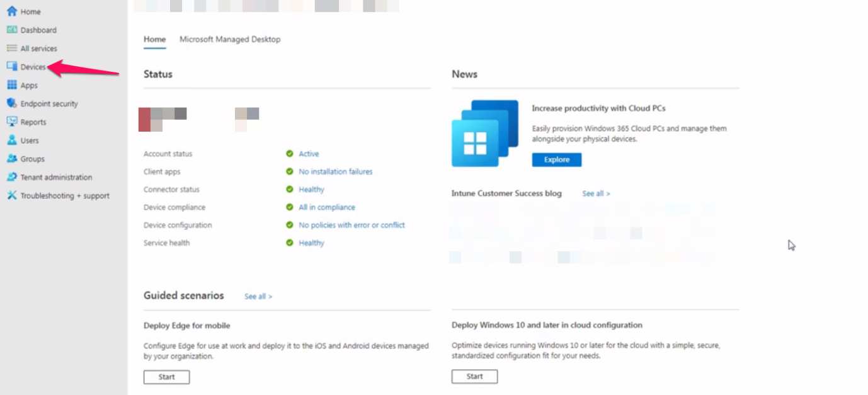Select the Devices monitor icon
This screenshot has height=395, width=868.
12,67
